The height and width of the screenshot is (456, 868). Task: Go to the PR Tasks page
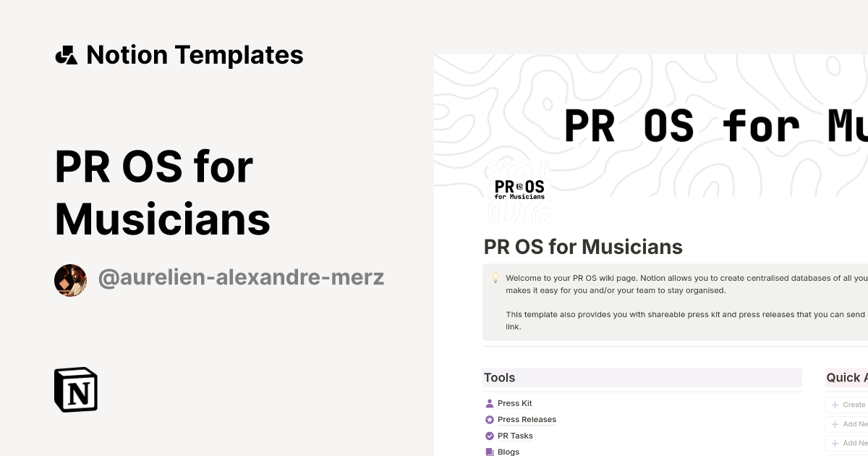pos(515,436)
